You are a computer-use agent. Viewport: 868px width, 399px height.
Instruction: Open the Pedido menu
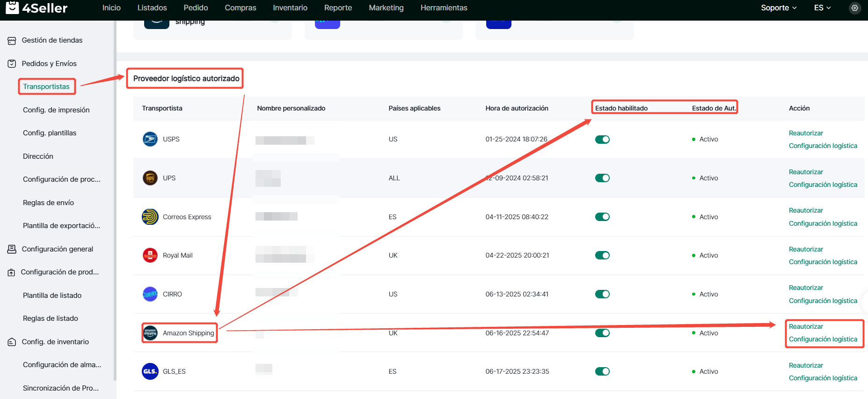(196, 8)
